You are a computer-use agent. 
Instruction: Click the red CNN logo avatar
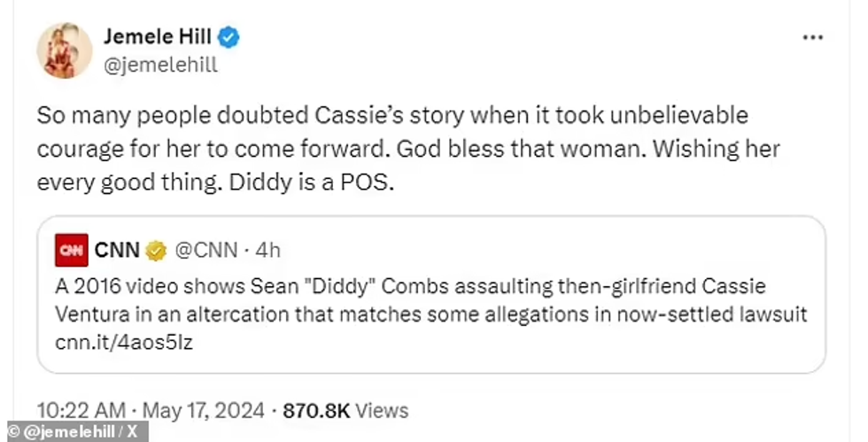click(x=70, y=251)
